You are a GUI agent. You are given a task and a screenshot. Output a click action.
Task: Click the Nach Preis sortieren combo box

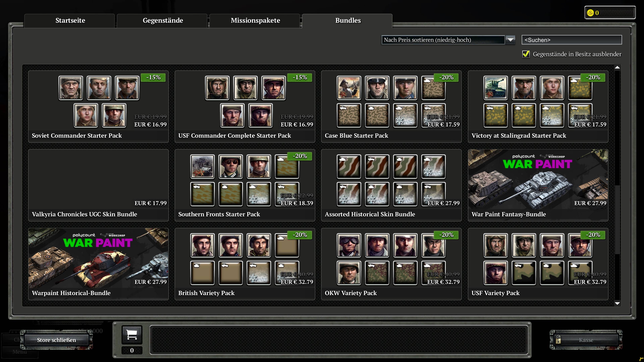pyautogui.click(x=443, y=40)
